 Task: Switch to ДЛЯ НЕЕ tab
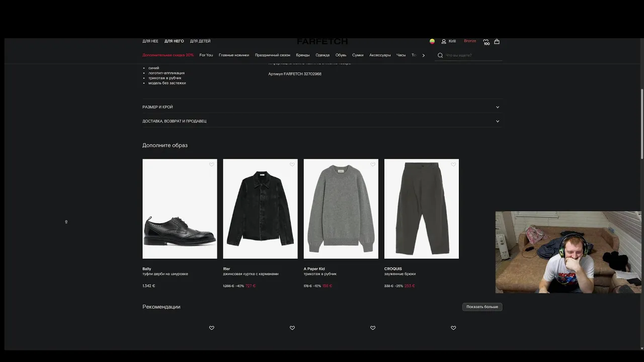coord(150,41)
